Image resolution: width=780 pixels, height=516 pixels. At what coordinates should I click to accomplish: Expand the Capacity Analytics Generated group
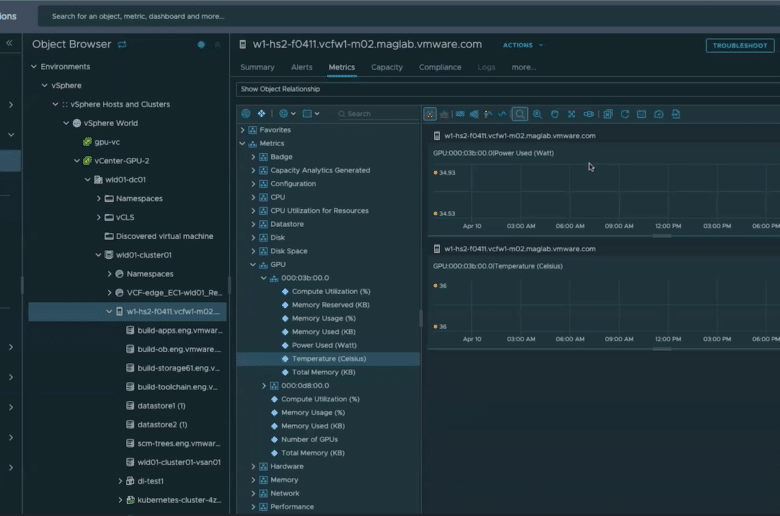coord(253,170)
